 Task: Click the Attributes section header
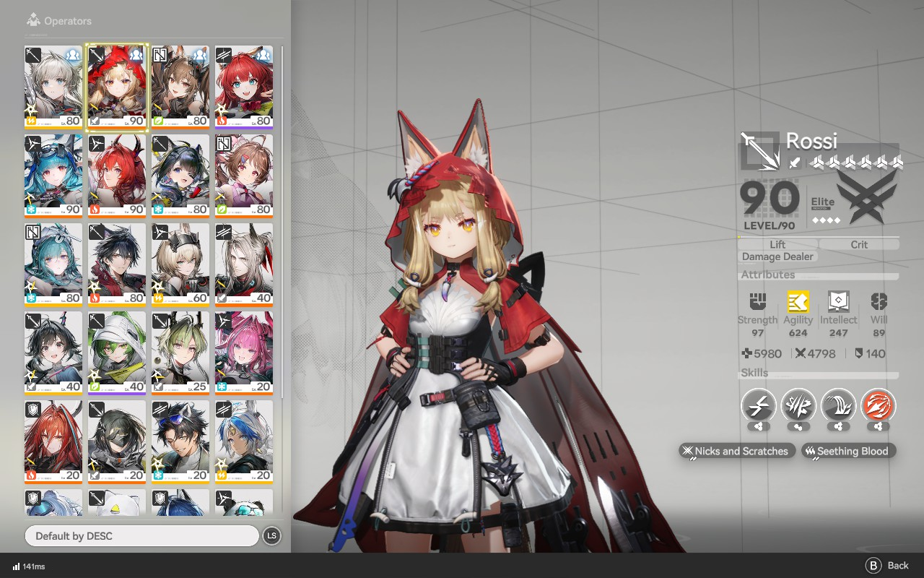pyautogui.click(x=768, y=275)
